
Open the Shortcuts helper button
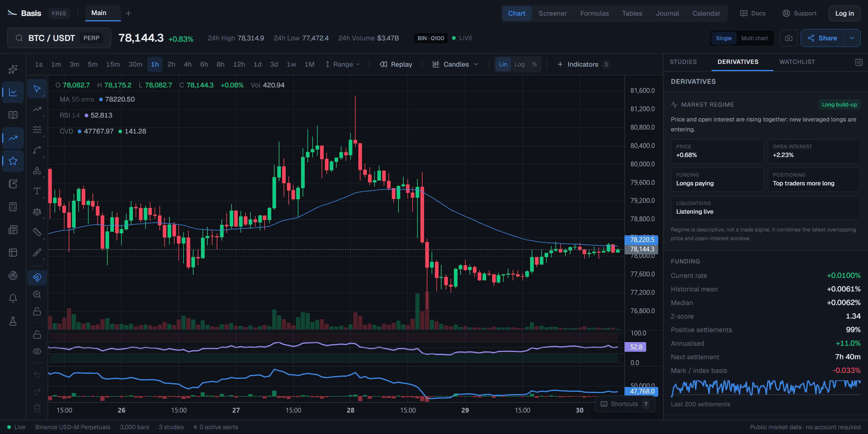pos(625,404)
